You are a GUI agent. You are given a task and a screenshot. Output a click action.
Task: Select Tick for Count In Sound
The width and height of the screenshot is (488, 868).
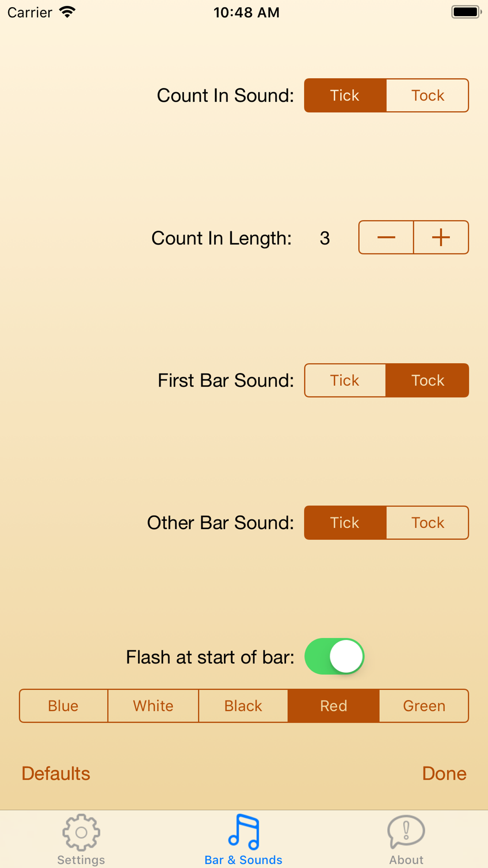pos(345,96)
